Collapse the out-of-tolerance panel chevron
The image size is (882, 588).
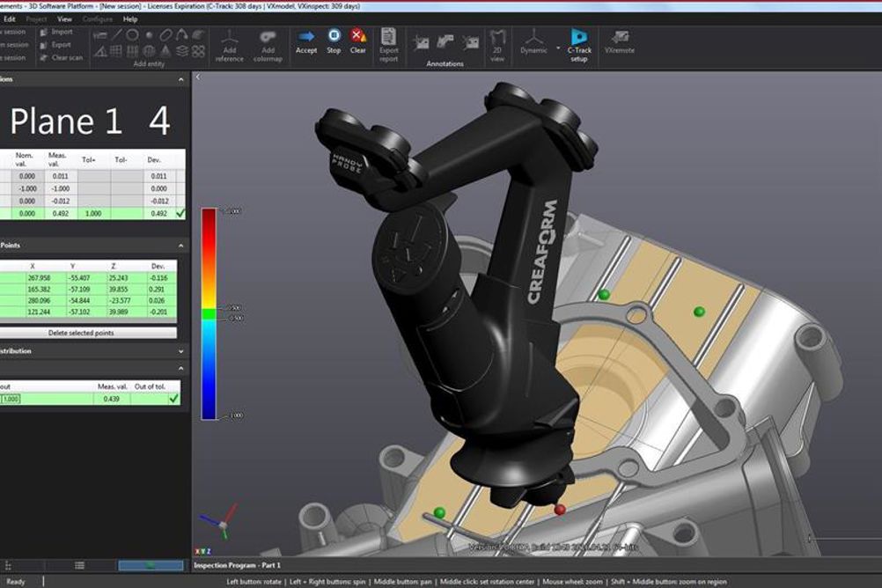180,369
